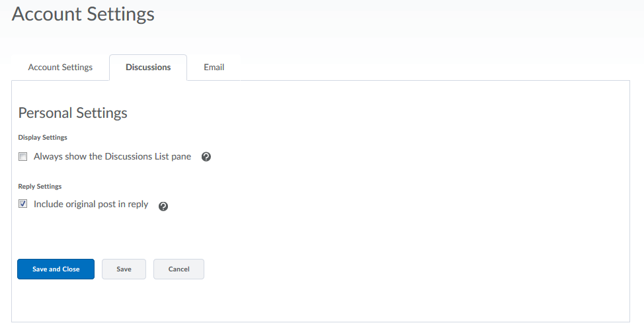Click the question mark beside Discussions List pane
Viewport: 644px width, 331px height.
click(206, 157)
